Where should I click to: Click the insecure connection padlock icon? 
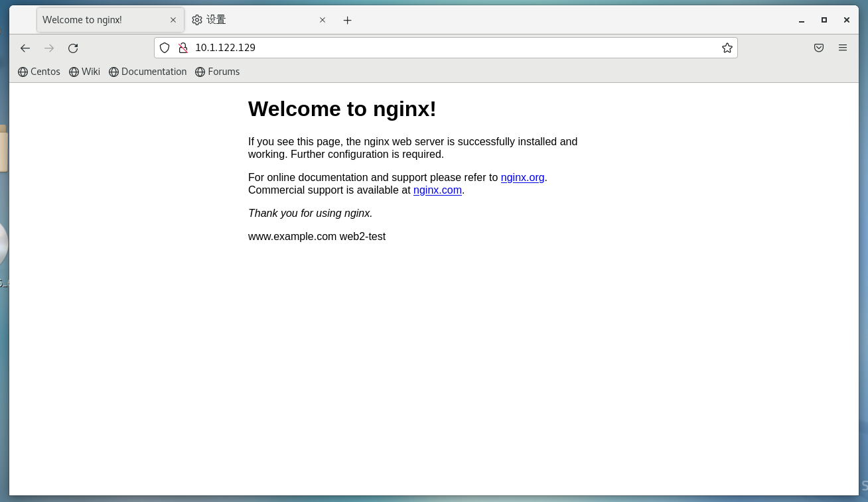point(183,48)
